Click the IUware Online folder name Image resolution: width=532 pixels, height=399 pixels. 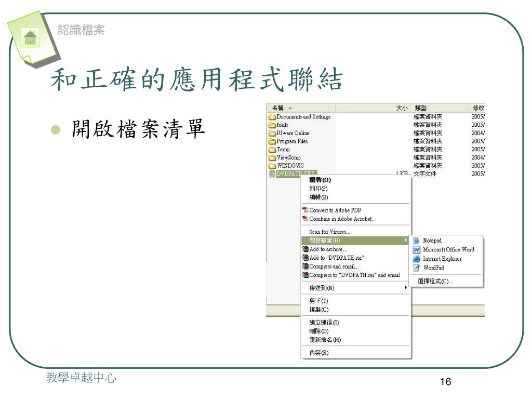293,134
